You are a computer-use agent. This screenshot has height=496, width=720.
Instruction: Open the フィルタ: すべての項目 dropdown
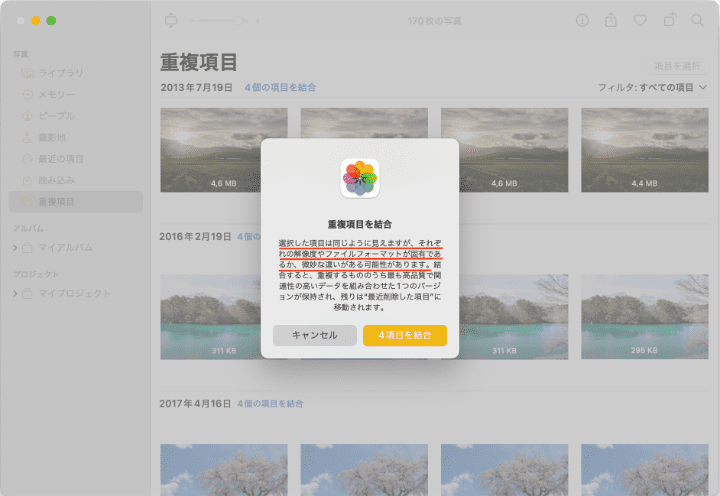click(x=652, y=87)
